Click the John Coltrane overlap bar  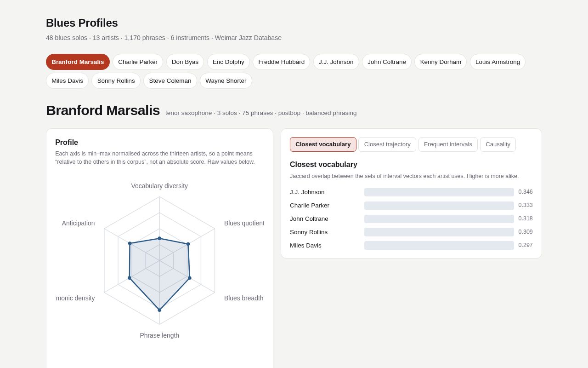point(439,219)
